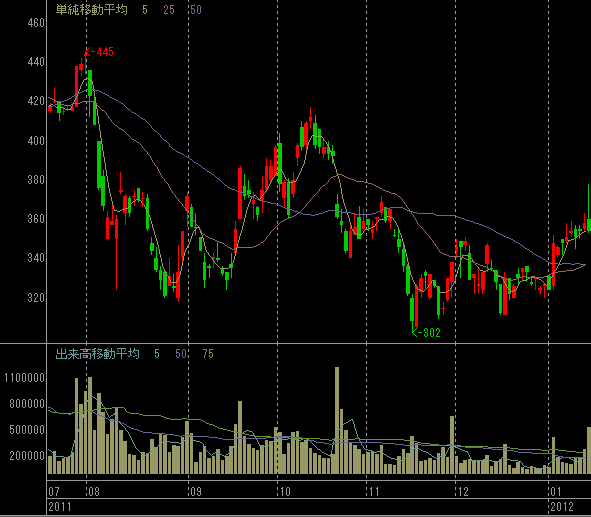Select the 5-day moving average label
This screenshot has height=517, width=591.
(x=145, y=10)
